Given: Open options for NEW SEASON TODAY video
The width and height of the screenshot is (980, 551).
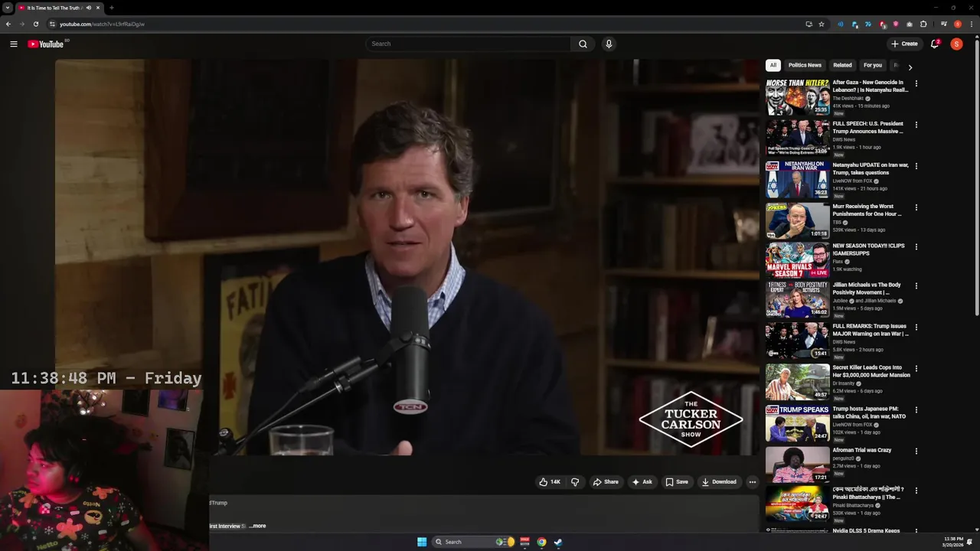Looking at the screenshot, I should pos(916,247).
